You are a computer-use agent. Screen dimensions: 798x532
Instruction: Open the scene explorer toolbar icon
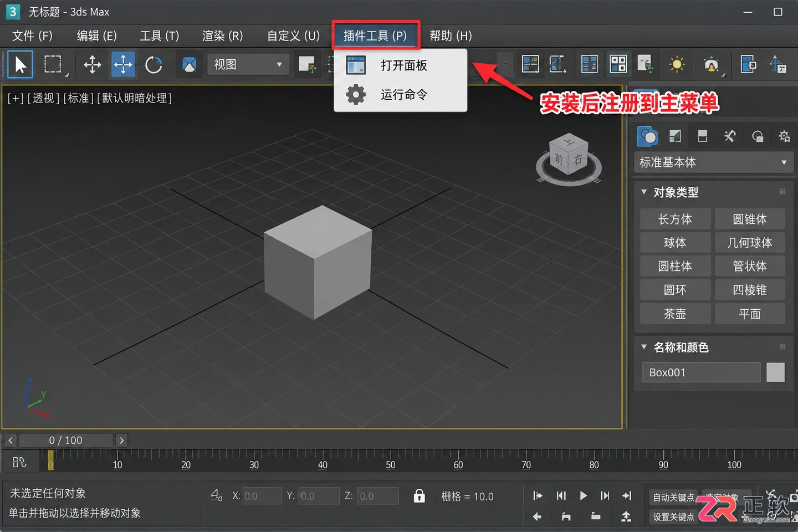(x=530, y=65)
